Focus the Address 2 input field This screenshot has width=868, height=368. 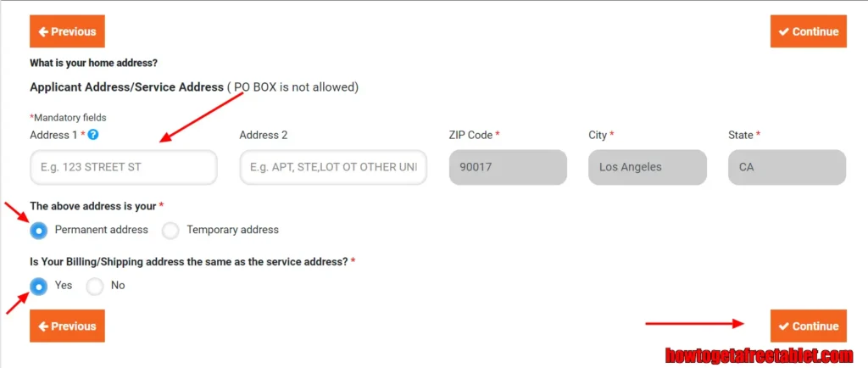coord(333,166)
